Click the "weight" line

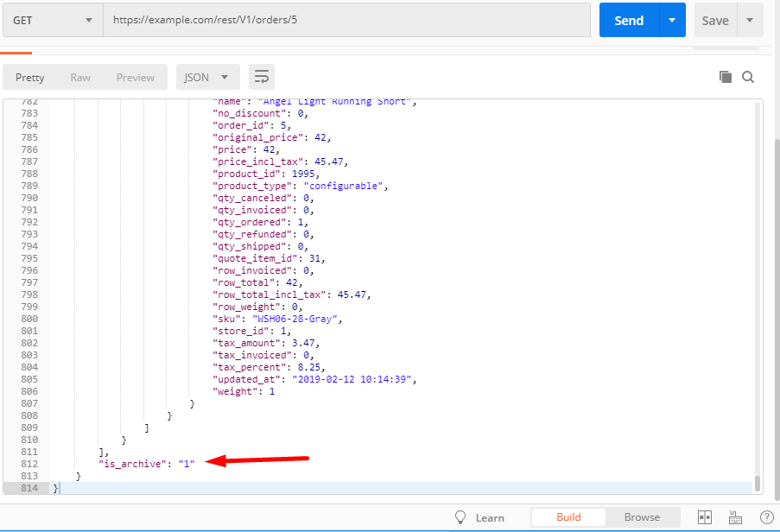point(244,391)
